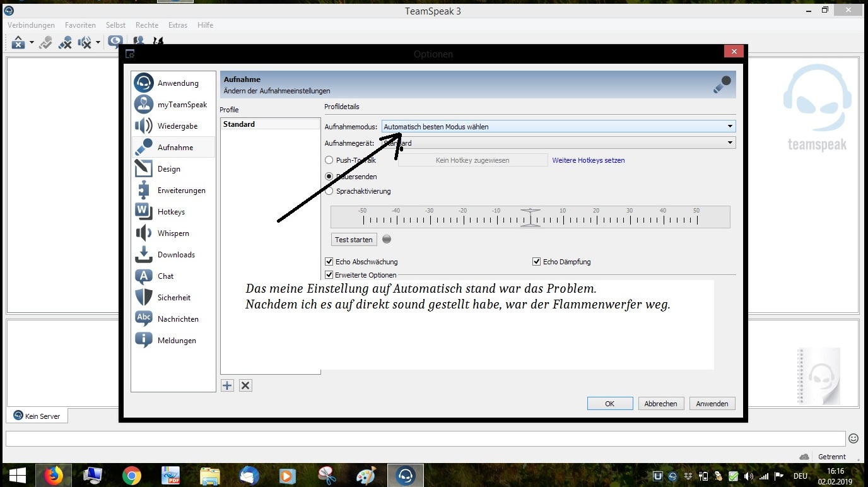Click the emoji smiley beside chat input
Image resolution: width=868 pixels, height=487 pixels.
point(853,438)
